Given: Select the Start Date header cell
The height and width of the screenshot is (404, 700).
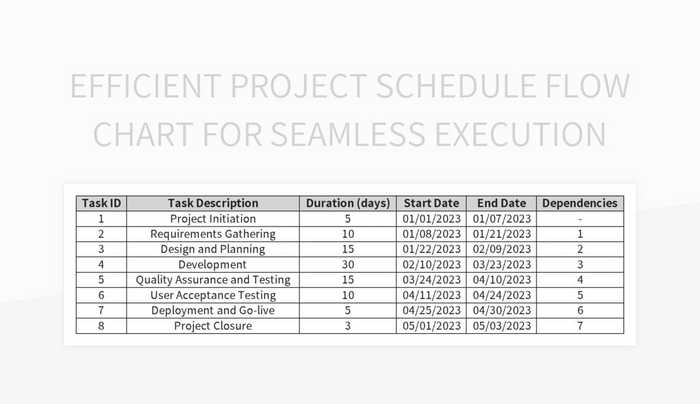Looking at the screenshot, I should tap(431, 203).
